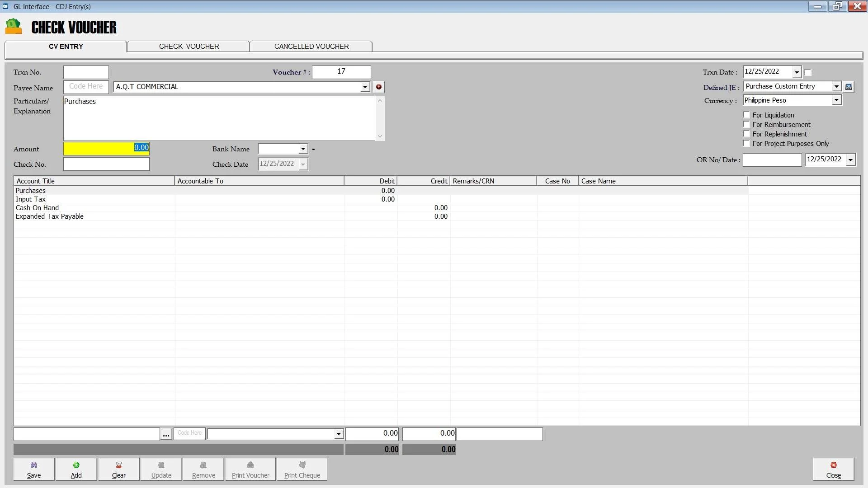Click the Add button

tap(76, 469)
